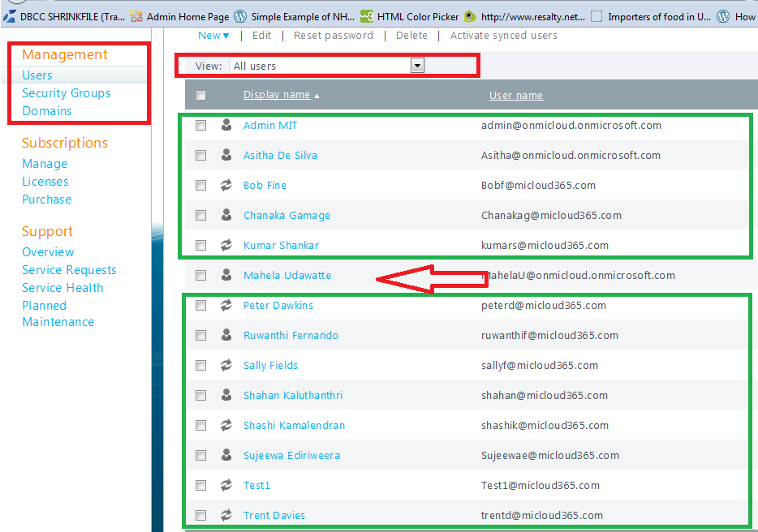Sort by User name column header
This screenshot has height=532, width=758.
click(516, 95)
